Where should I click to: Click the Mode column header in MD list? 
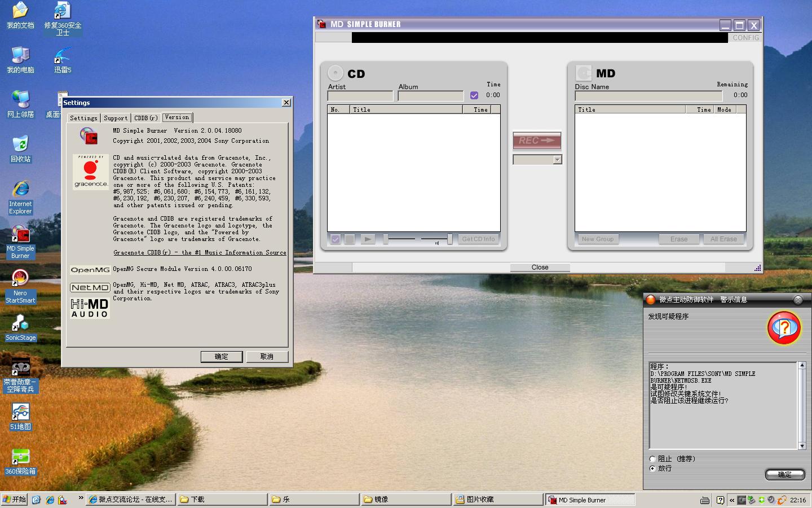tap(725, 110)
